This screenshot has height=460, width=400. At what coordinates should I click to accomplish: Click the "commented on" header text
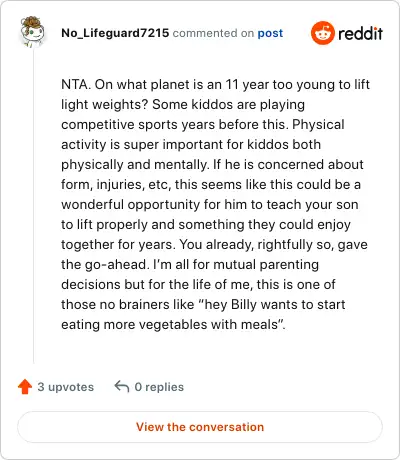coord(213,33)
